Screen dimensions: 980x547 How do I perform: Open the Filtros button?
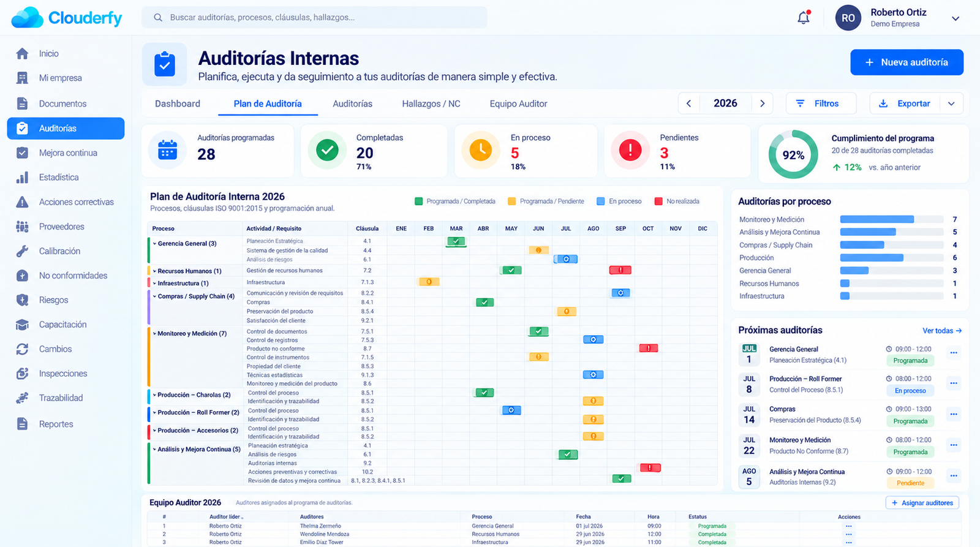[821, 104]
